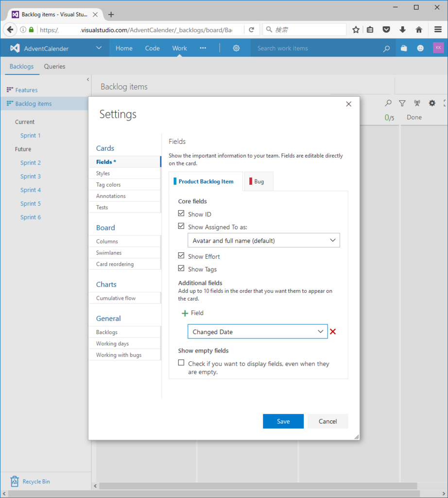Click the Cancel button

[x=328, y=421]
